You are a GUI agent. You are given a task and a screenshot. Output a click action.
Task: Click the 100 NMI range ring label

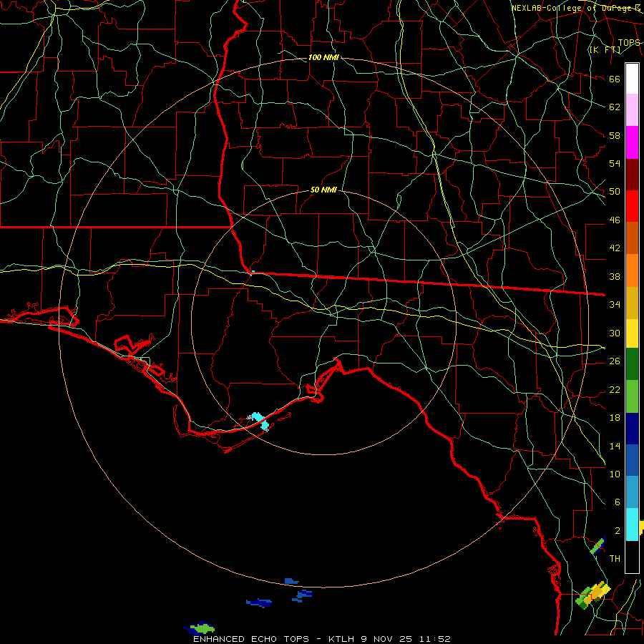click(323, 57)
